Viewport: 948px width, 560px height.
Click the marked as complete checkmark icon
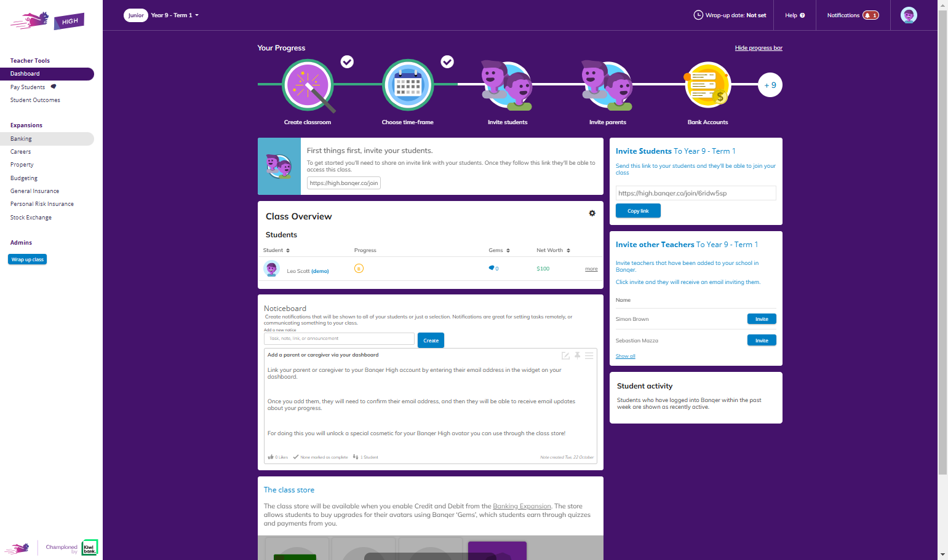pyautogui.click(x=296, y=457)
